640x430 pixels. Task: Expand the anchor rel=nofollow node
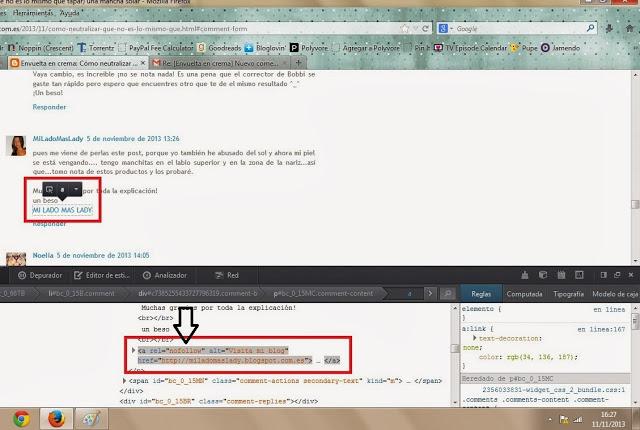click(x=133, y=350)
